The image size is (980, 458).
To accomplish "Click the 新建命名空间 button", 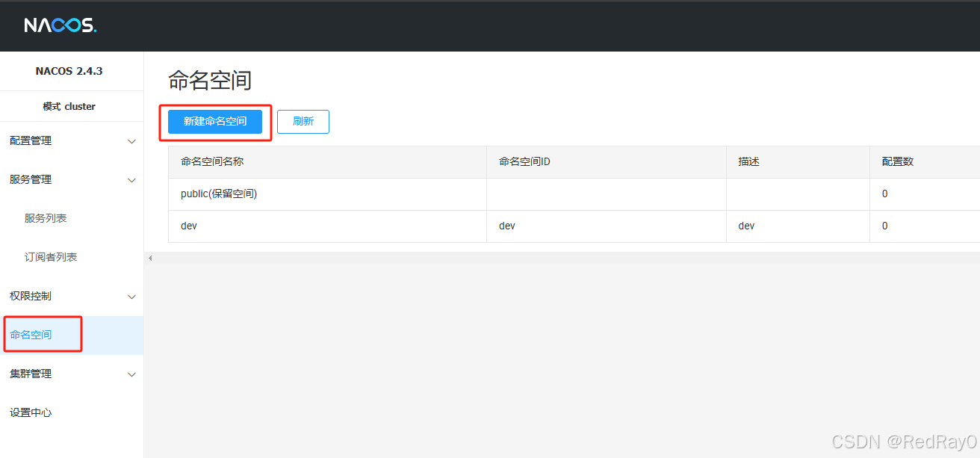I will [x=215, y=122].
